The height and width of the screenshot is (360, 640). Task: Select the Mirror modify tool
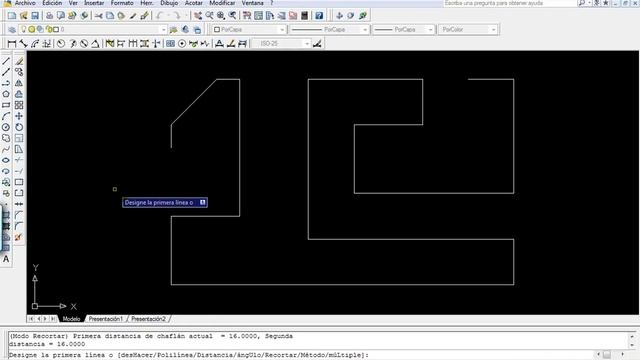point(19,83)
